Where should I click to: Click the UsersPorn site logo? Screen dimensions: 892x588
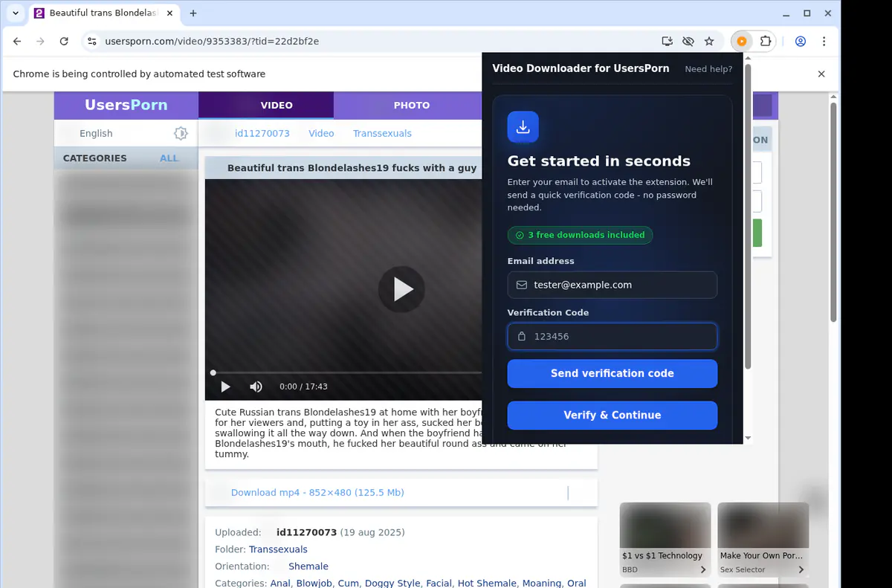point(126,105)
